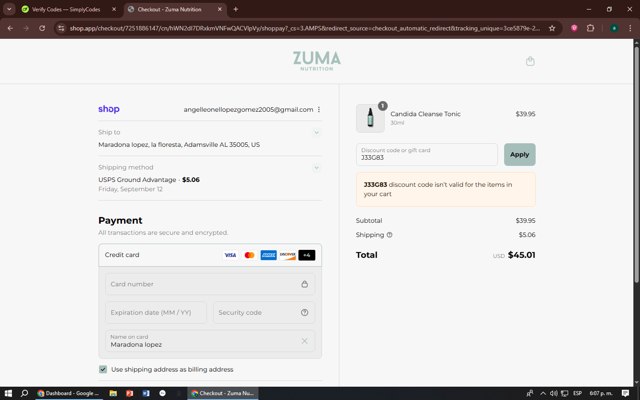Open the Chrome profile avatar
The image size is (640, 400).
coord(614,28)
